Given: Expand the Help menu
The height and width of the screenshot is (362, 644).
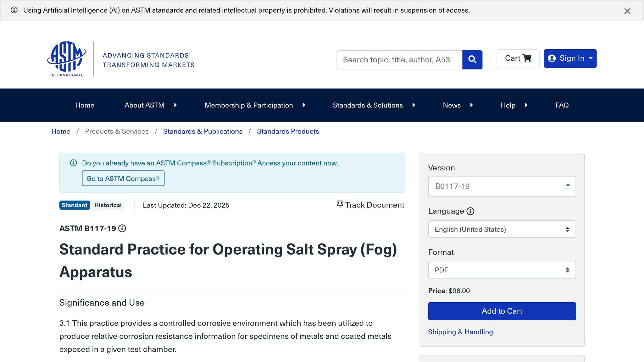Looking at the screenshot, I should pos(514,105).
